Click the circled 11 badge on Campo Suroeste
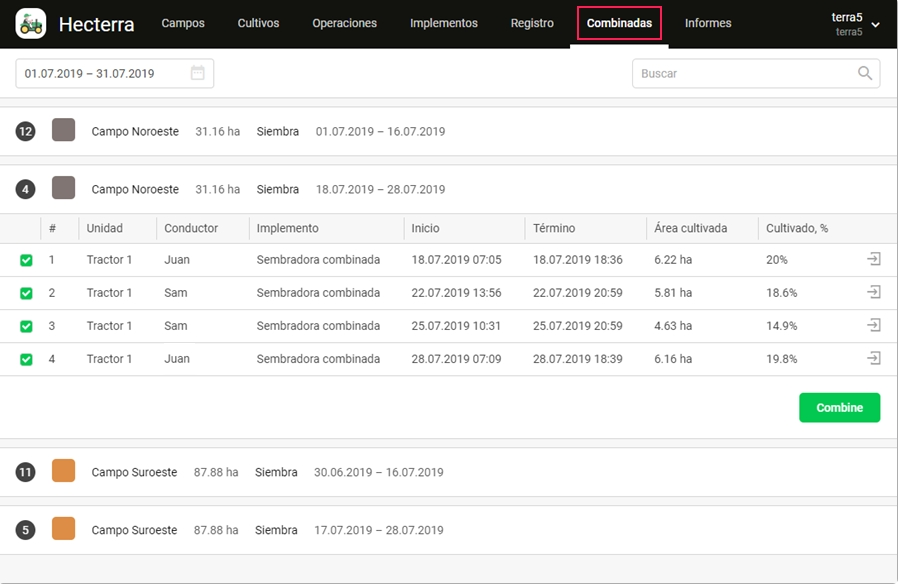The width and height of the screenshot is (898, 584). click(25, 471)
